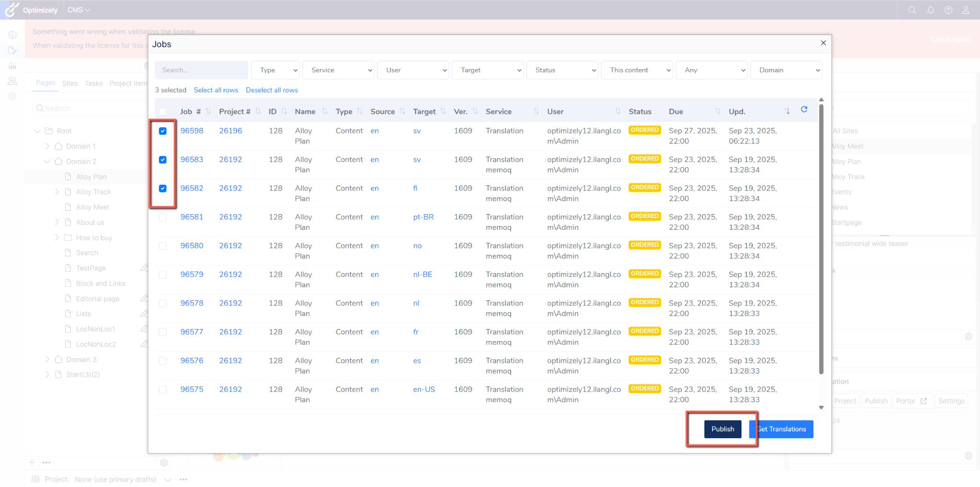Open the User filter dropdown

[x=413, y=70]
